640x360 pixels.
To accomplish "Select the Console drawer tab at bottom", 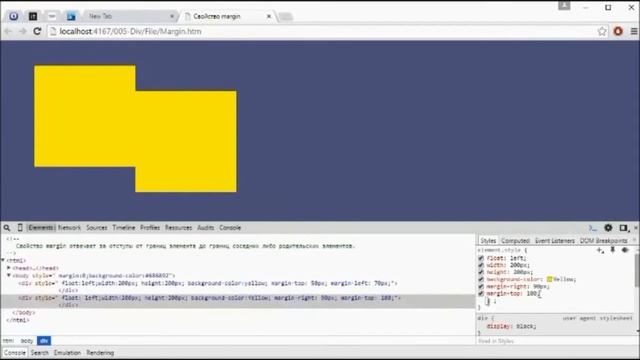I will [x=15, y=353].
